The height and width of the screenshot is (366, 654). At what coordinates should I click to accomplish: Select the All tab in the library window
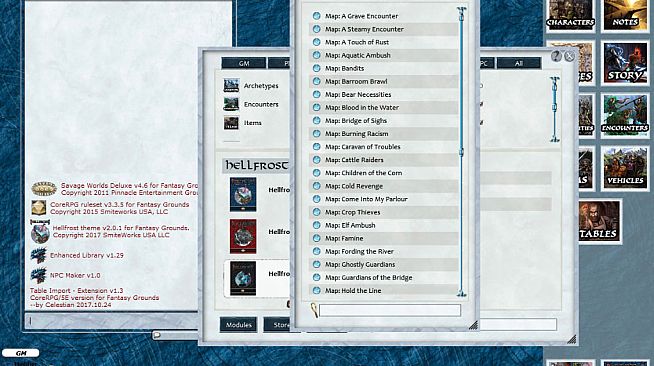[x=519, y=63]
